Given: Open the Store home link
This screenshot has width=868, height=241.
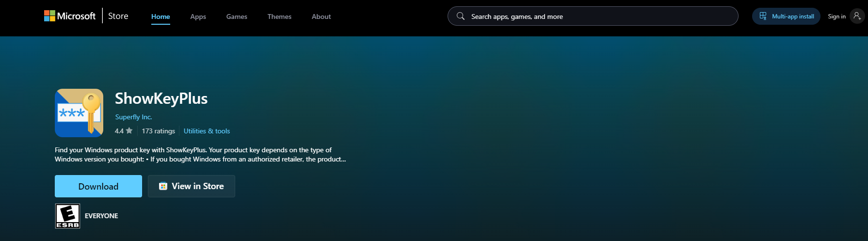Looking at the screenshot, I should coord(118,16).
